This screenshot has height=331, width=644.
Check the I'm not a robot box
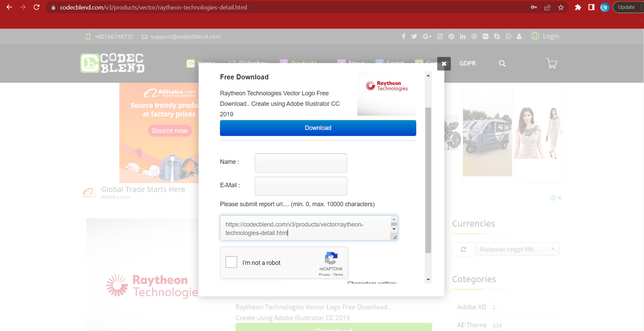pos(232,262)
